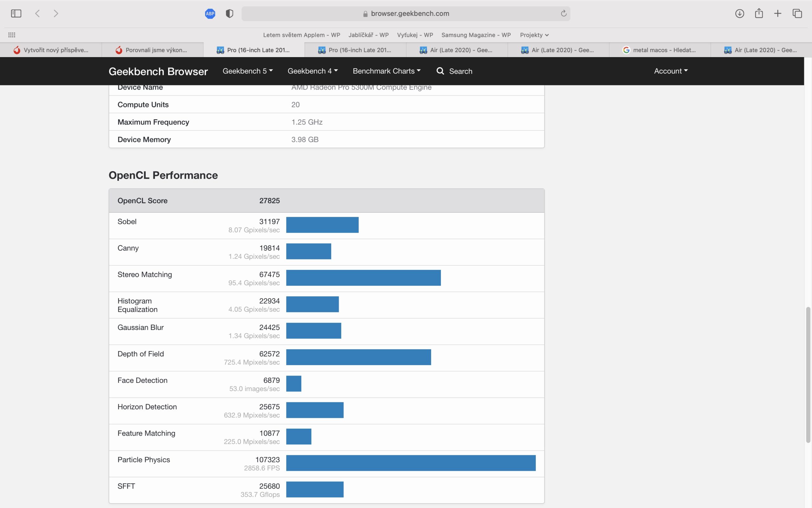This screenshot has height=508, width=812.
Task: Click the Maximum Frequency value 1.25 GHz
Action: (x=307, y=122)
